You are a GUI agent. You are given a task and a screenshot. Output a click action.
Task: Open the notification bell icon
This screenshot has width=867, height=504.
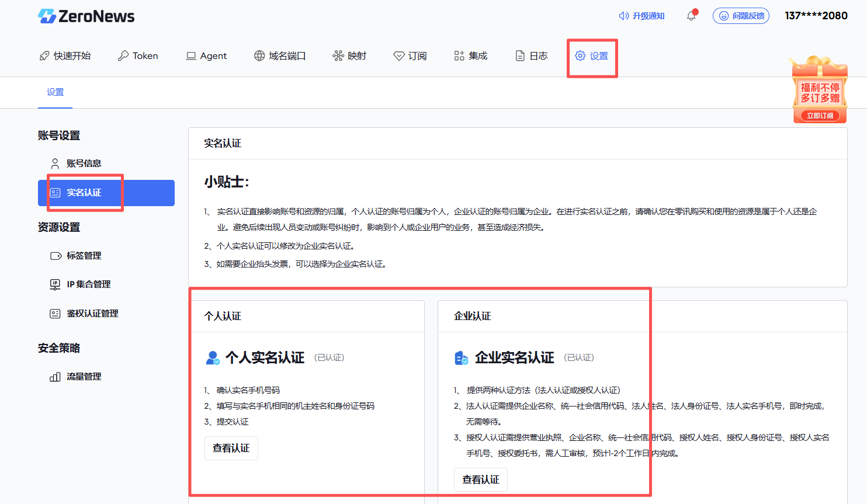[x=691, y=16]
